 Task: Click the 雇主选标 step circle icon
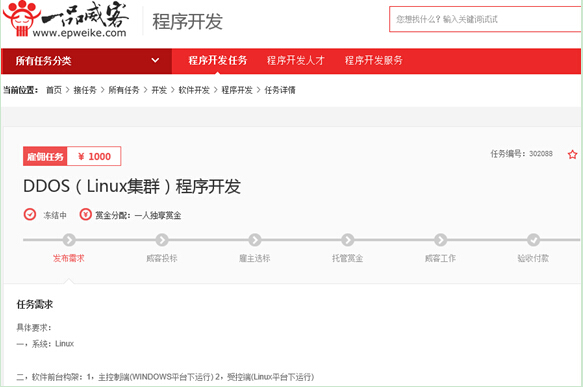point(255,240)
